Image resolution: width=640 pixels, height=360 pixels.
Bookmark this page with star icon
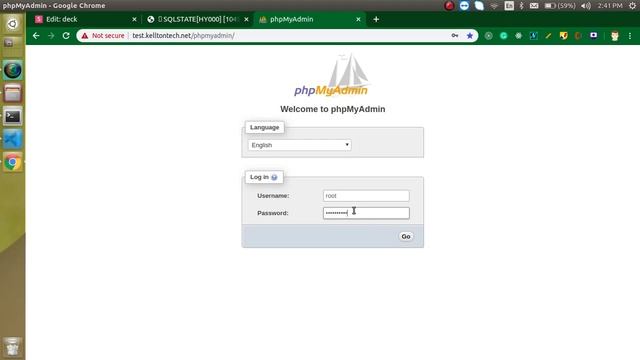pos(470,36)
